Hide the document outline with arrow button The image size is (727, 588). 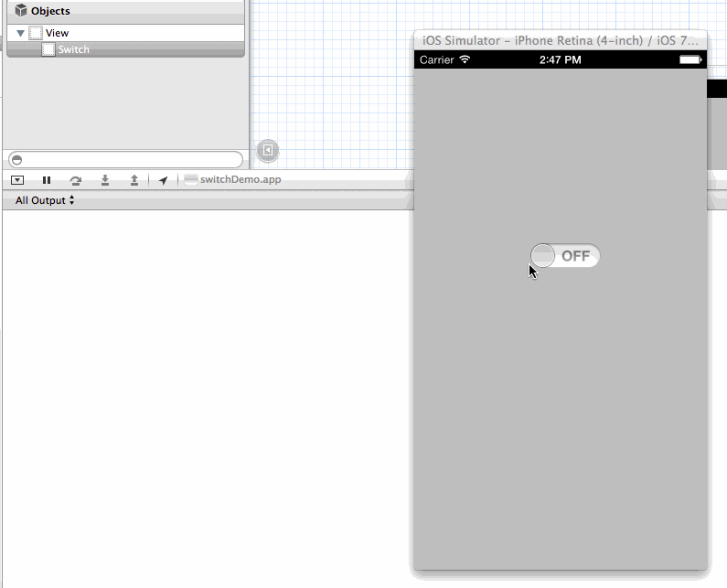point(268,150)
